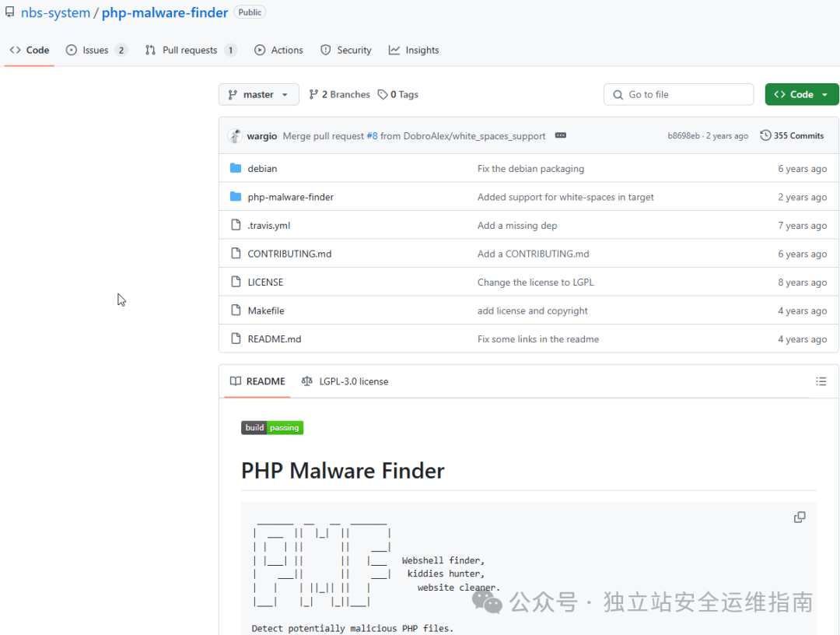Click the php-malware-finder folder icon

pyautogui.click(x=236, y=197)
